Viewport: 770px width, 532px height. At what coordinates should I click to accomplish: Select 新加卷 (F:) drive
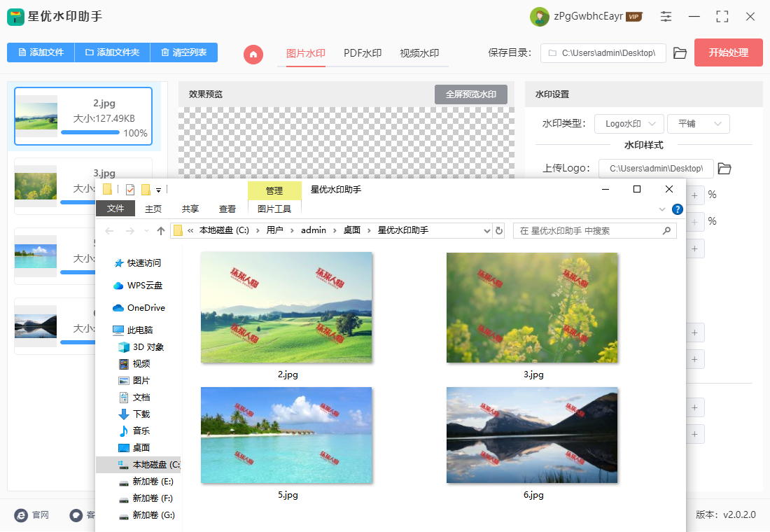point(146,498)
